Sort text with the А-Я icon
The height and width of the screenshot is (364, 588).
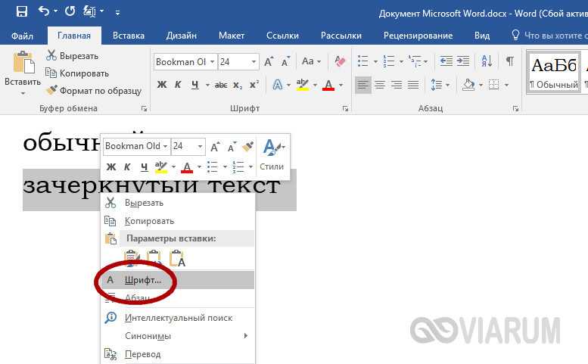click(487, 61)
